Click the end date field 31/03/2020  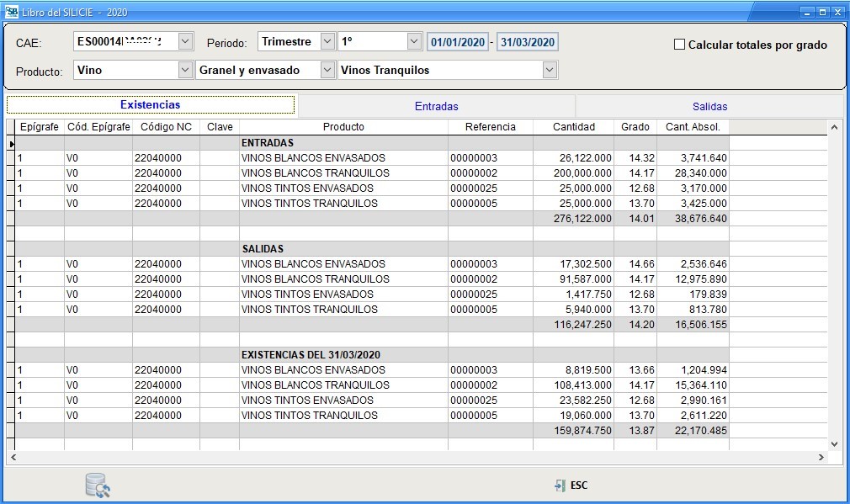[527, 42]
